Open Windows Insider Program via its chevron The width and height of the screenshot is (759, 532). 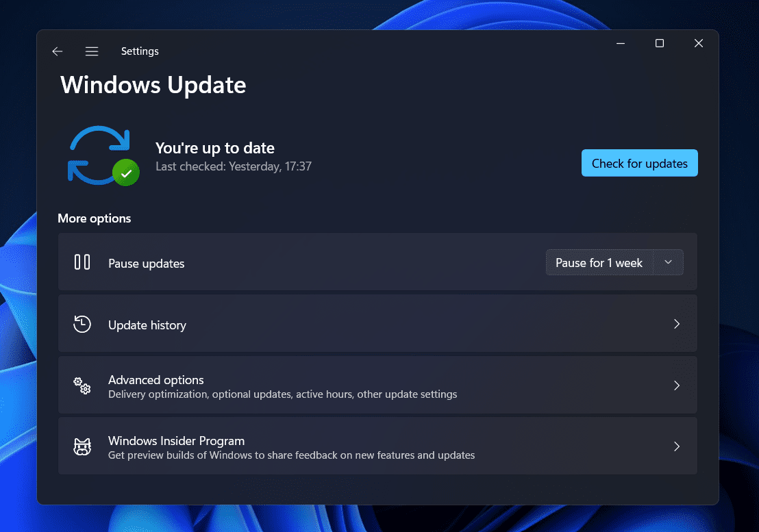pyautogui.click(x=676, y=446)
